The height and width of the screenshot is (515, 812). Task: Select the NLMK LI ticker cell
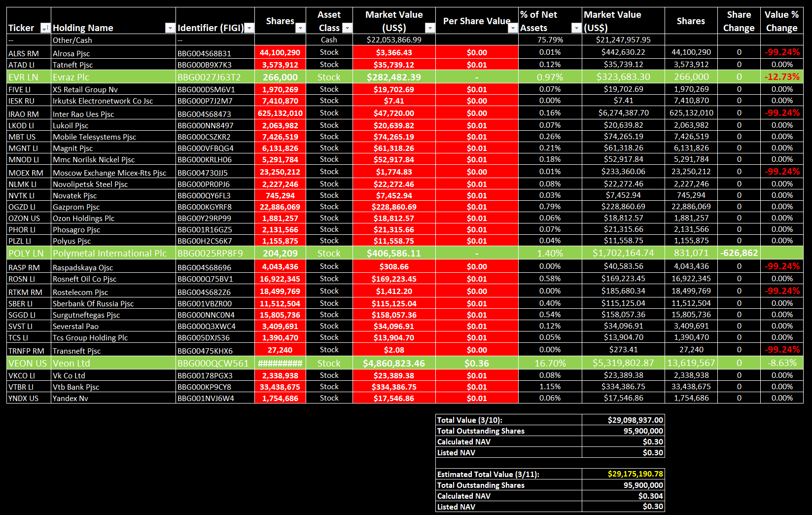(29, 184)
